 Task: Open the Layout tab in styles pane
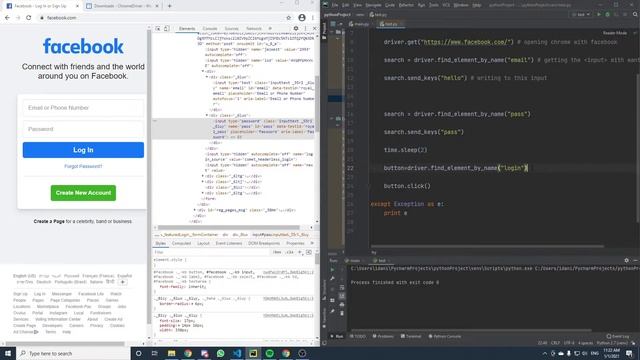(x=203, y=243)
